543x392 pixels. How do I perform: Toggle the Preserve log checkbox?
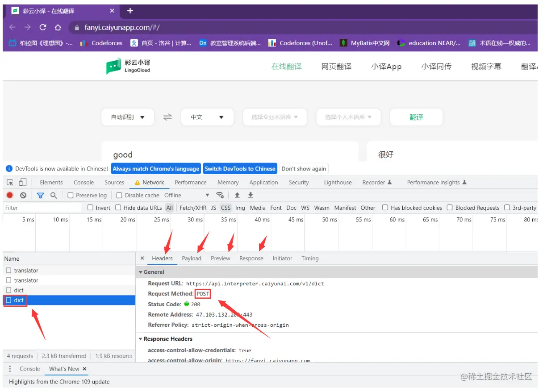[x=71, y=195]
